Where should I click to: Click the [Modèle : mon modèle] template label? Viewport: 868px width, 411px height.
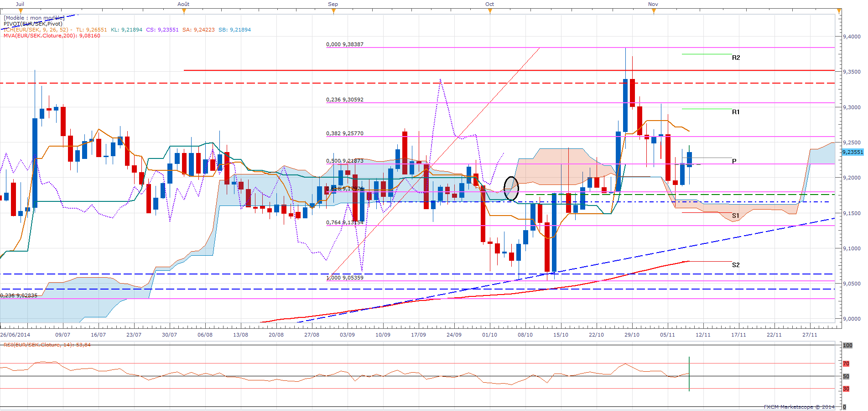click(x=34, y=18)
